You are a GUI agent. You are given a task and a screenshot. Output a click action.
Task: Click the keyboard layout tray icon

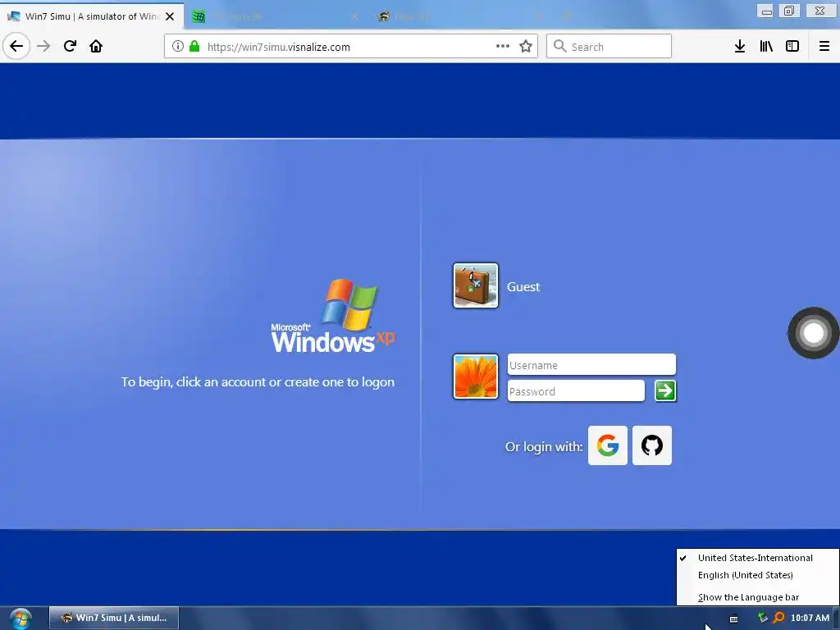[734, 619]
